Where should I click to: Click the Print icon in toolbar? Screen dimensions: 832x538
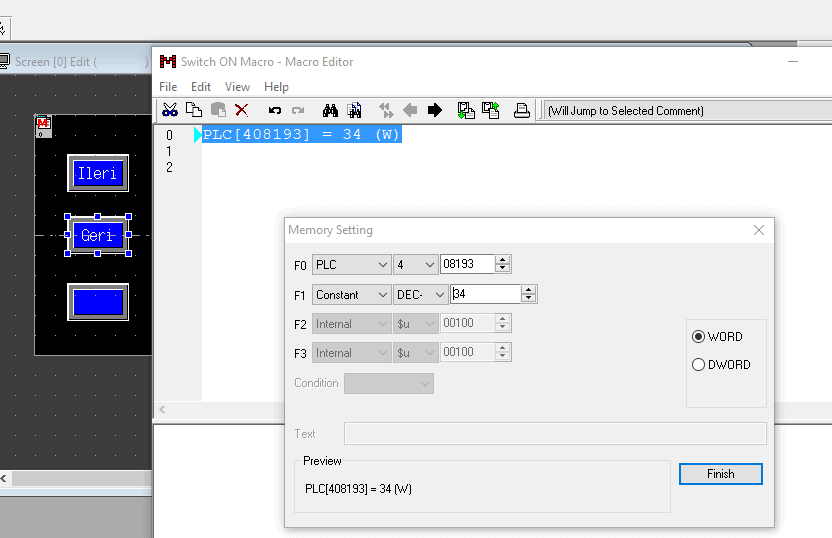pos(521,110)
